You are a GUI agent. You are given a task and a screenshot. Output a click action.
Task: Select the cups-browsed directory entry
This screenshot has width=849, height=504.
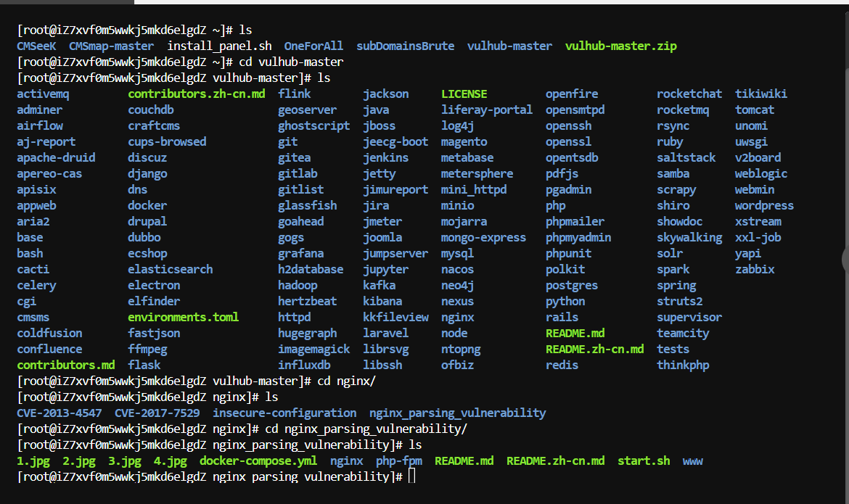click(167, 142)
